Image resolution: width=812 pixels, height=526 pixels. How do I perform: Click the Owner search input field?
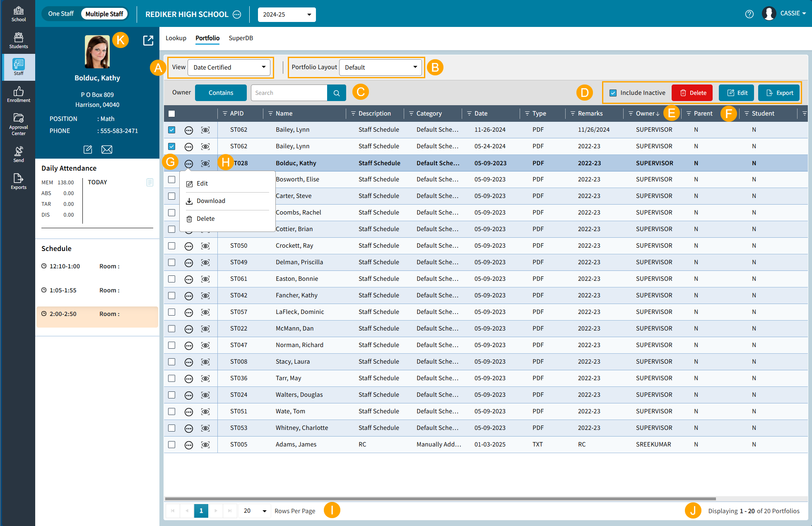289,93
